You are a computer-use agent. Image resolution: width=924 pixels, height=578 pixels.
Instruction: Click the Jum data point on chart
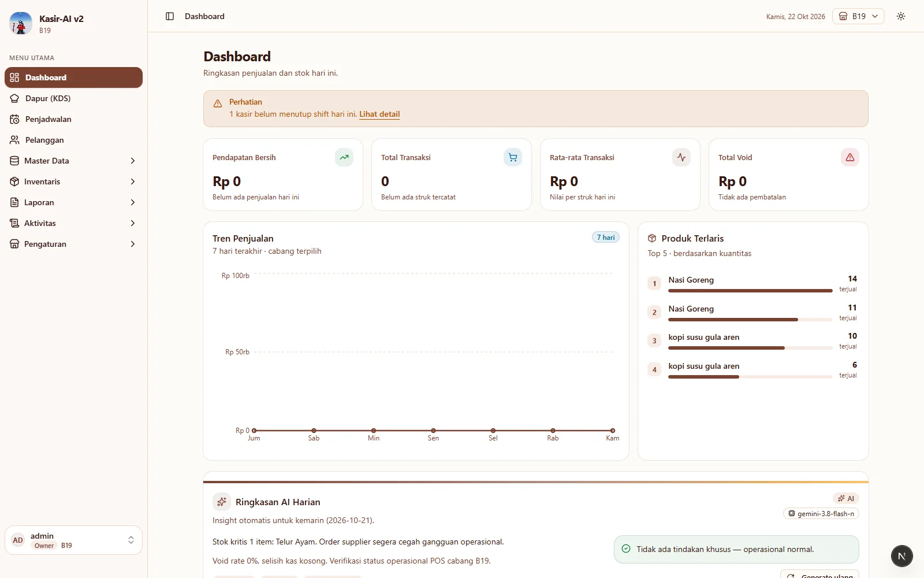tap(254, 431)
